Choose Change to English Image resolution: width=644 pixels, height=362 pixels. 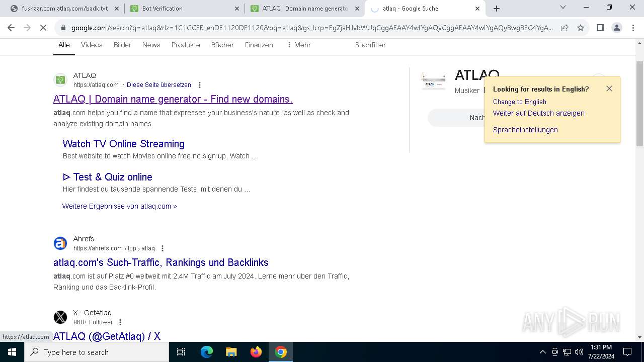point(520,102)
